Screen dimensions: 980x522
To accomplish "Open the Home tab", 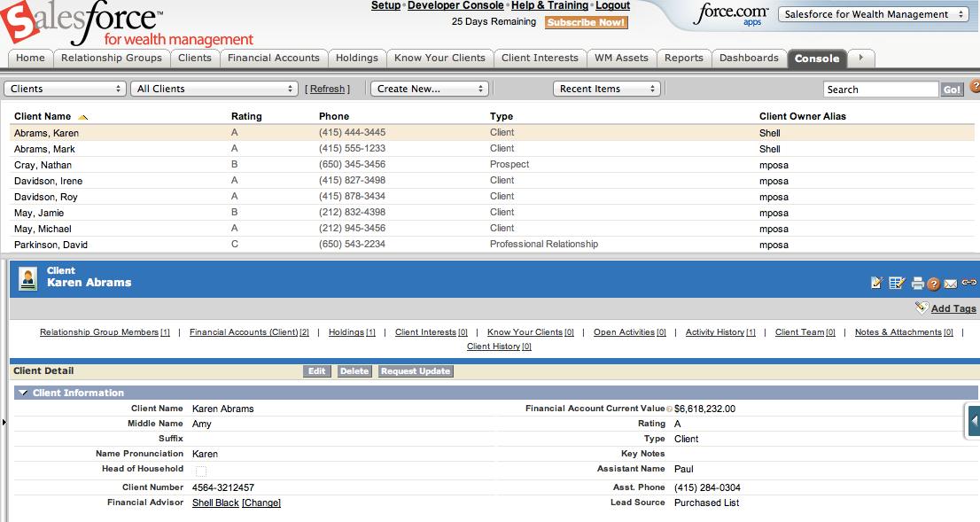I will coord(31,58).
